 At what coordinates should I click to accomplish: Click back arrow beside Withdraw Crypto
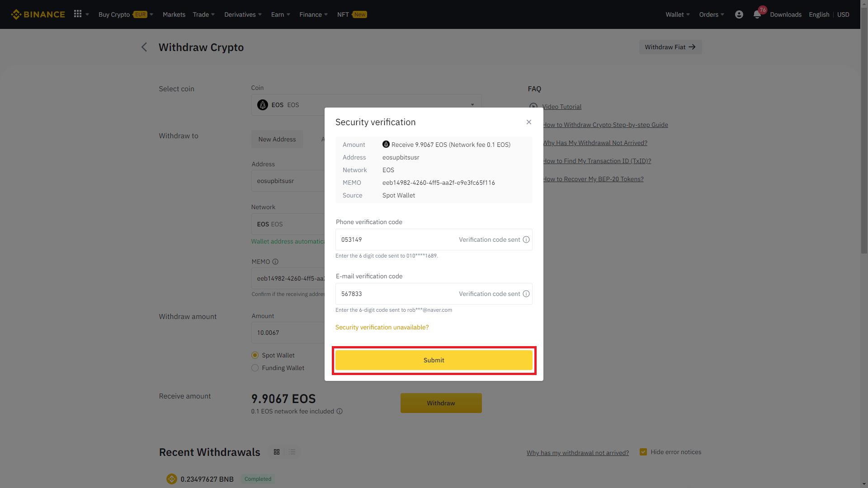coord(144,47)
